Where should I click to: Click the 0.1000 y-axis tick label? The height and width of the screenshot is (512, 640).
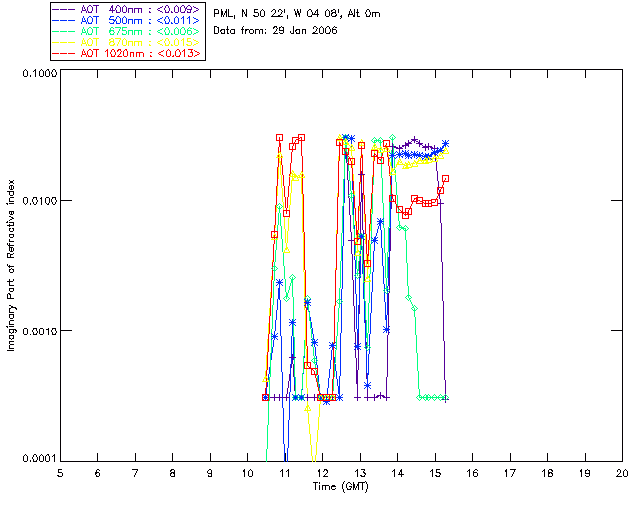tap(38, 73)
